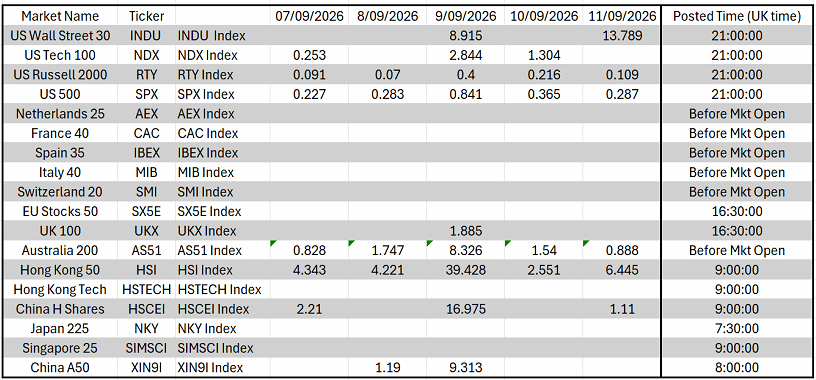
Task: Click the value 0.287 in SPX row
Action: pos(621,94)
